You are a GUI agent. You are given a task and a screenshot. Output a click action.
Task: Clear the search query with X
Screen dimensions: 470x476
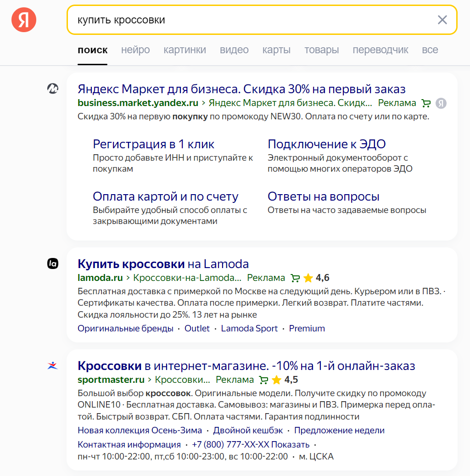point(442,20)
